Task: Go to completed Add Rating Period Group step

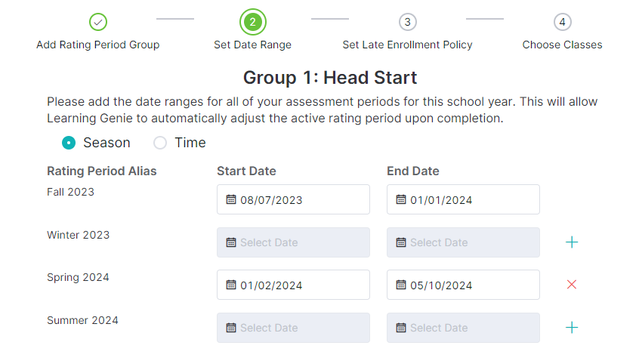Action: [98, 22]
